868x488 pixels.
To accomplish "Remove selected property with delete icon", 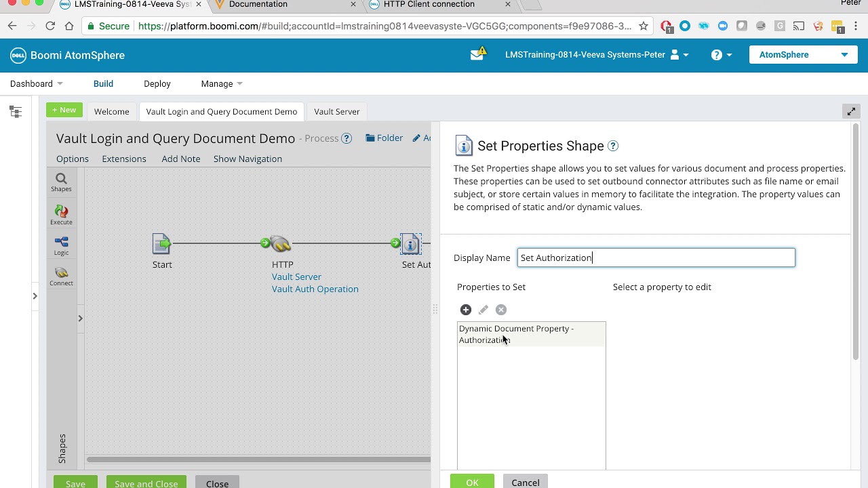I will coord(501,310).
